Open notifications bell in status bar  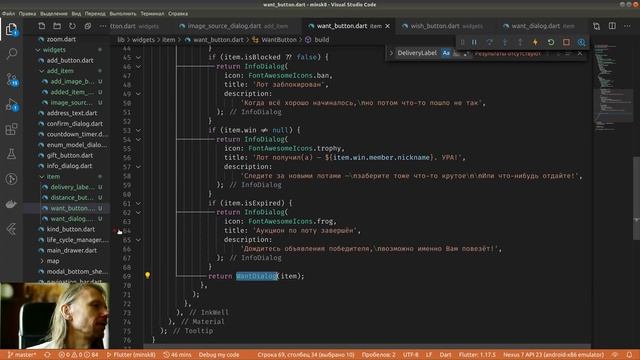[629, 355]
